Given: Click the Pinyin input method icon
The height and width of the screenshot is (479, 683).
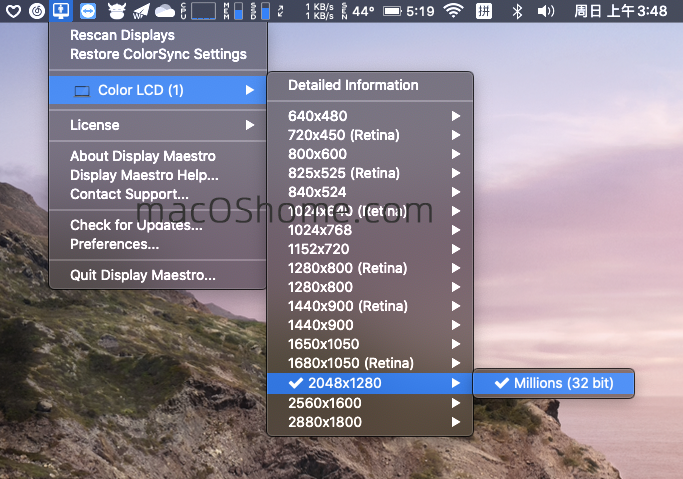Looking at the screenshot, I should click(x=484, y=11).
